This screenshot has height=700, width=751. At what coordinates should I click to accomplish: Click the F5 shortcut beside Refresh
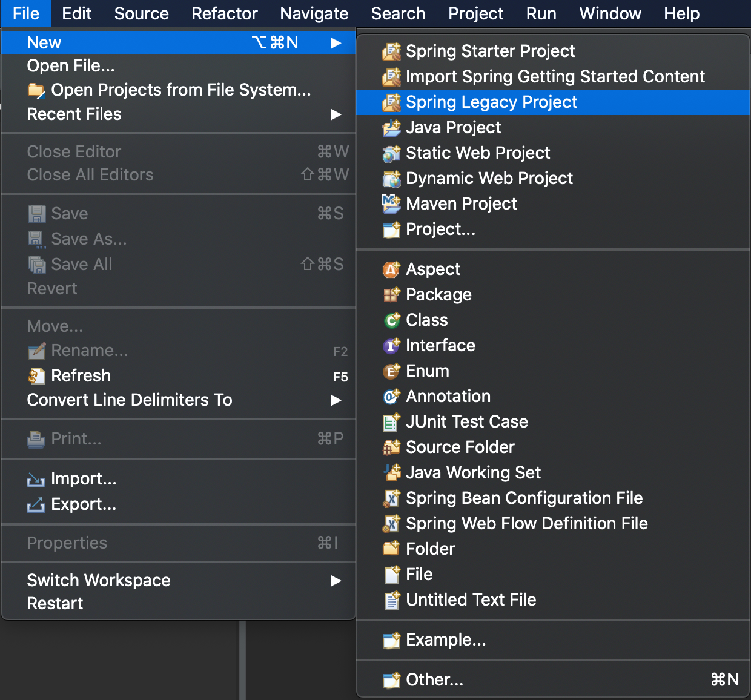pos(340,377)
